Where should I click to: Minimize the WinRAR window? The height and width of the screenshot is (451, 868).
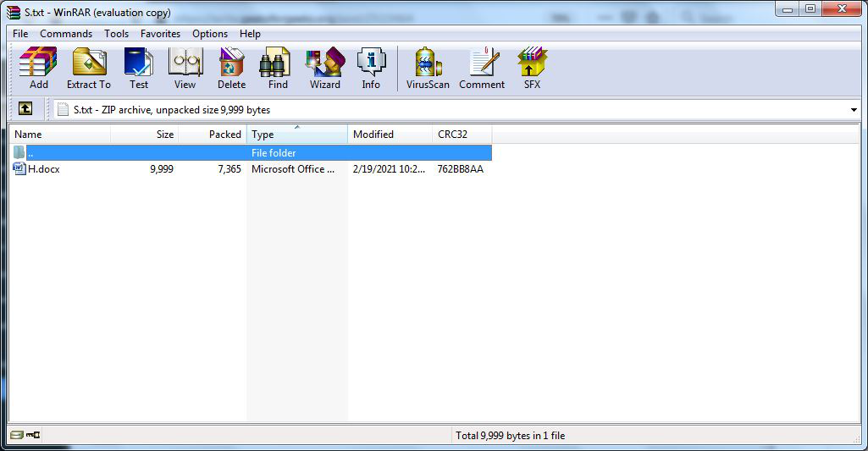click(x=788, y=8)
